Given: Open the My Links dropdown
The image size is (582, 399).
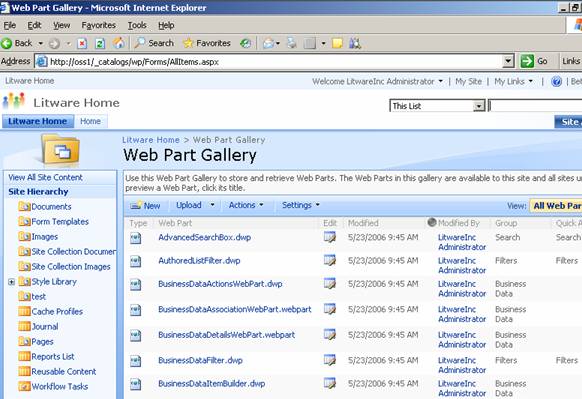Looking at the screenshot, I should click(x=513, y=81).
